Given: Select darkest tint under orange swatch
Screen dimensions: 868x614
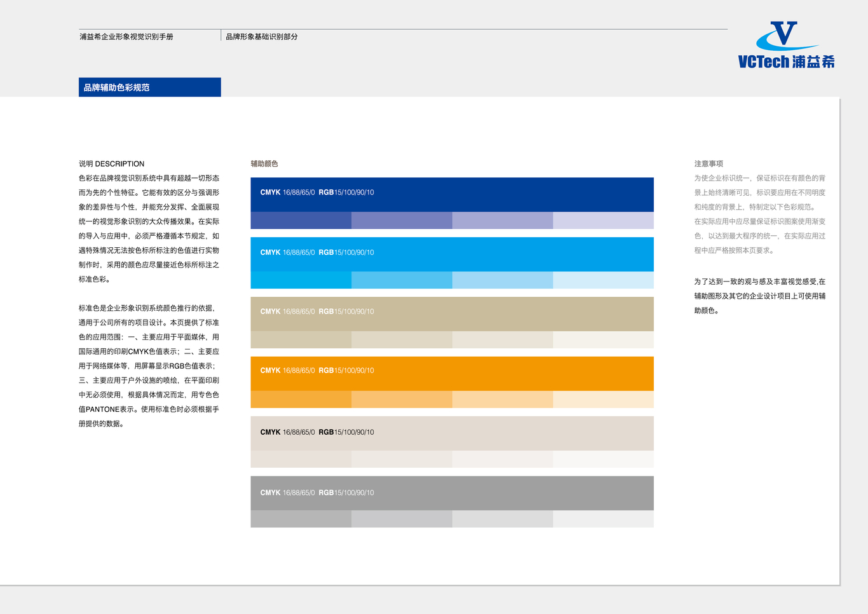Looking at the screenshot, I should tap(301, 399).
